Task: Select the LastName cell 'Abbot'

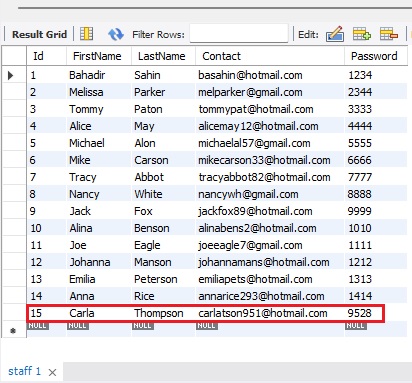Action: click(163, 177)
